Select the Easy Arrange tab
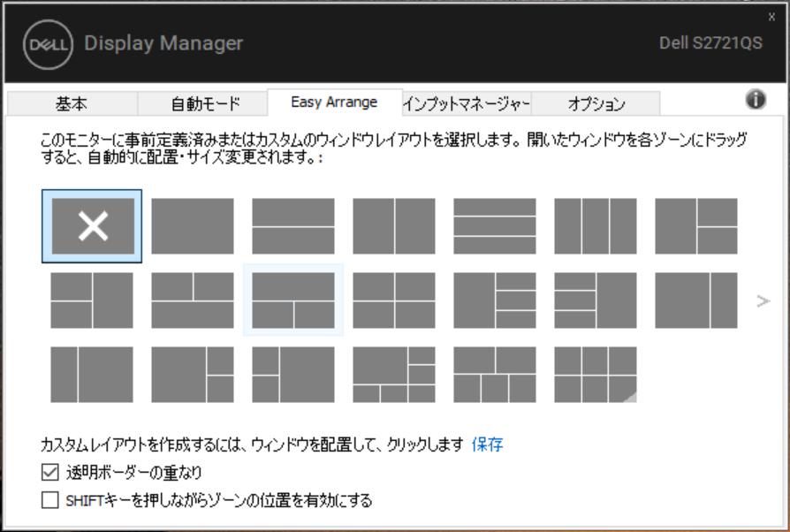The image size is (790, 532). click(x=335, y=103)
